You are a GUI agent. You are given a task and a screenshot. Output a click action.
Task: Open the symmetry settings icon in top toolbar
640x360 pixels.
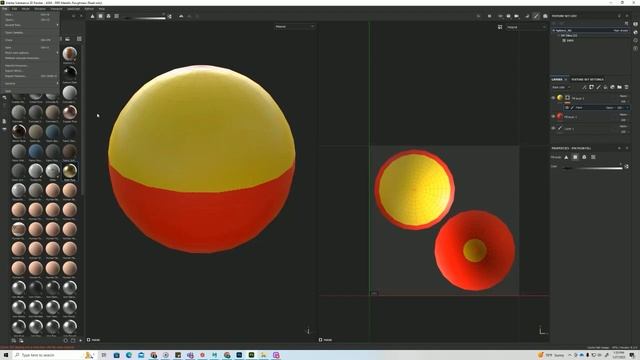click(181, 16)
